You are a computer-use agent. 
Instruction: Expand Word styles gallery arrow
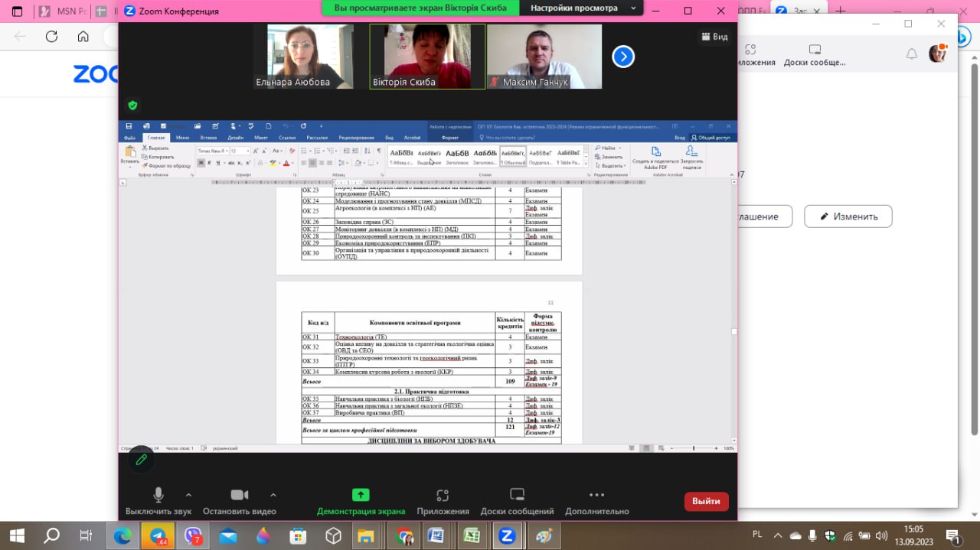click(x=586, y=164)
